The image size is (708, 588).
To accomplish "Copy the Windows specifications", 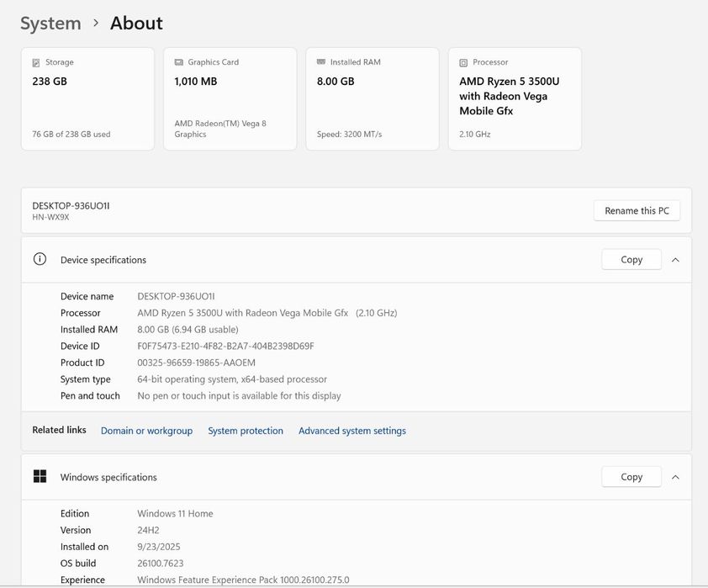I will point(631,477).
